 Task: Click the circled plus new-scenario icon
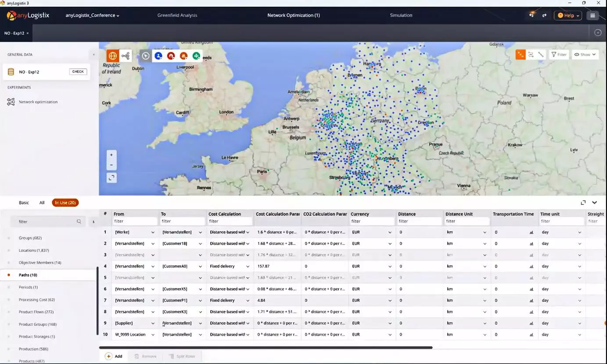(597, 33)
